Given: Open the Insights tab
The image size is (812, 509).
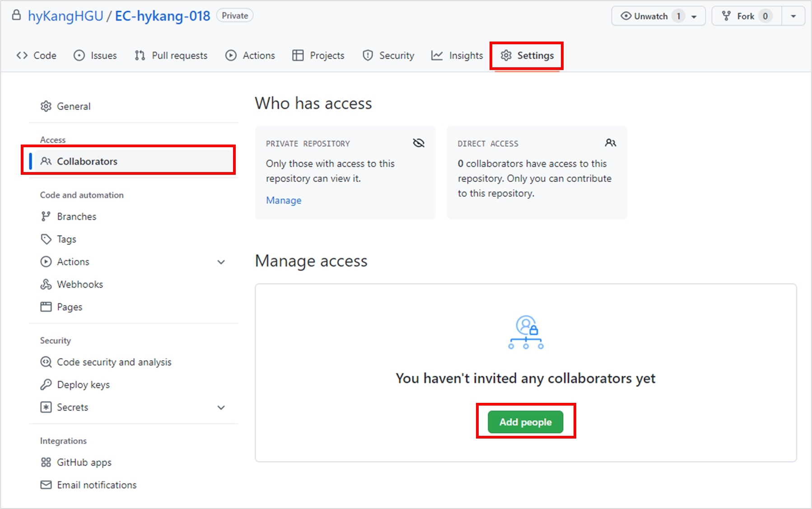Looking at the screenshot, I should (x=457, y=56).
